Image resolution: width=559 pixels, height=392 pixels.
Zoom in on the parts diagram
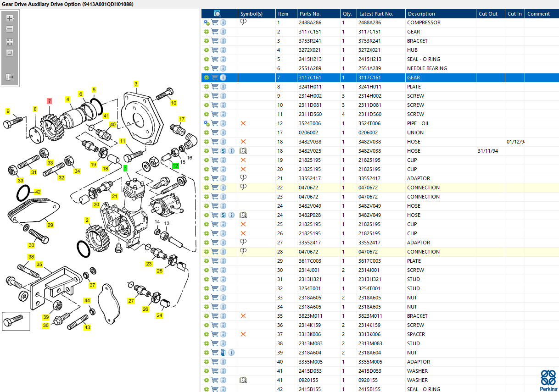pyautogui.click(x=9, y=18)
